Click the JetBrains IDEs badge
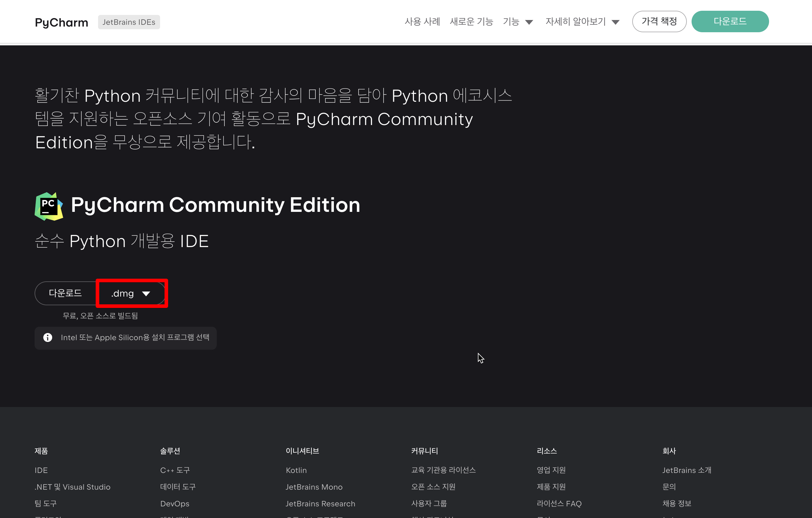The height and width of the screenshot is (518, 812). point(129,22)
